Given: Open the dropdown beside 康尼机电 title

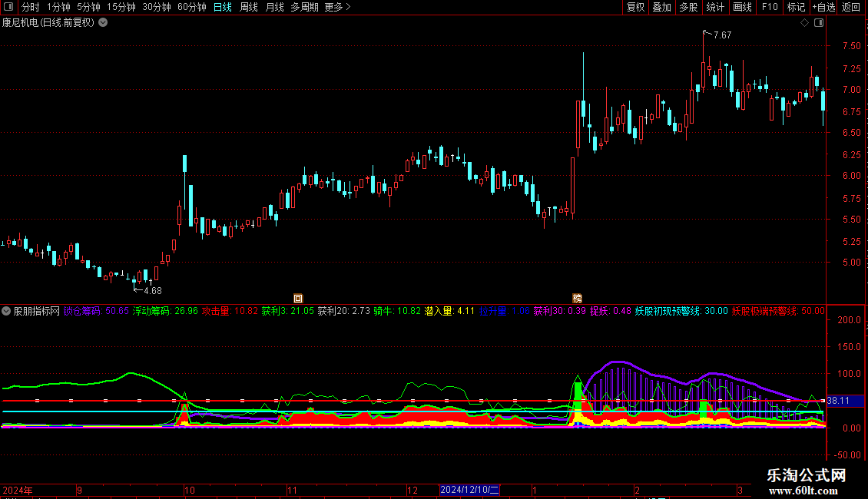Looking at the screenshot, I should 103,23.
